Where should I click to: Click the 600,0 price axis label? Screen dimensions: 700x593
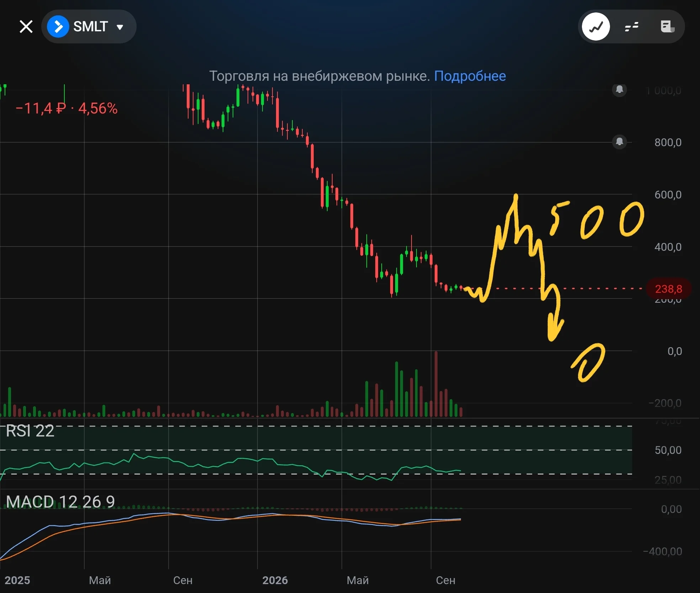click(668, 195)
